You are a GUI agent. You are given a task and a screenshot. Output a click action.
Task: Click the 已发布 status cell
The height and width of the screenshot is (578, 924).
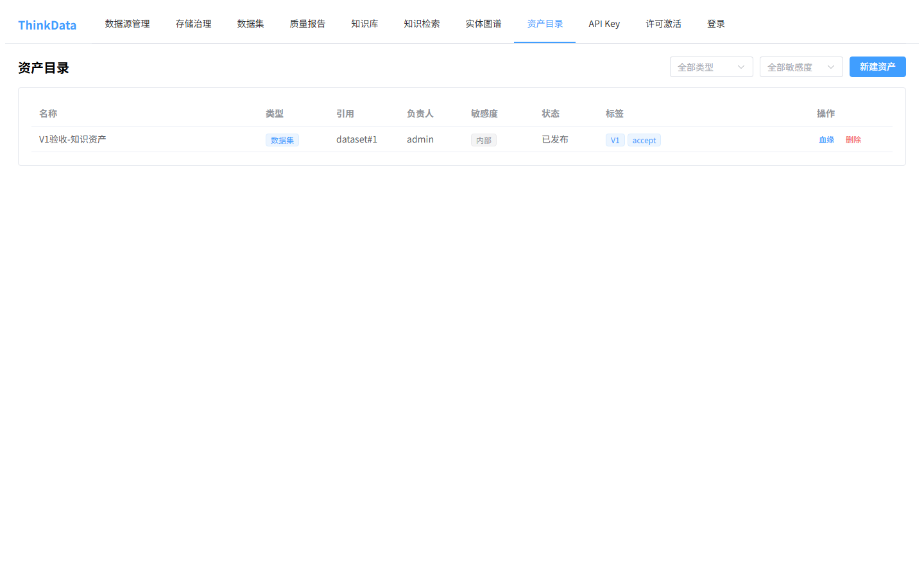click(x=555, y=139)
